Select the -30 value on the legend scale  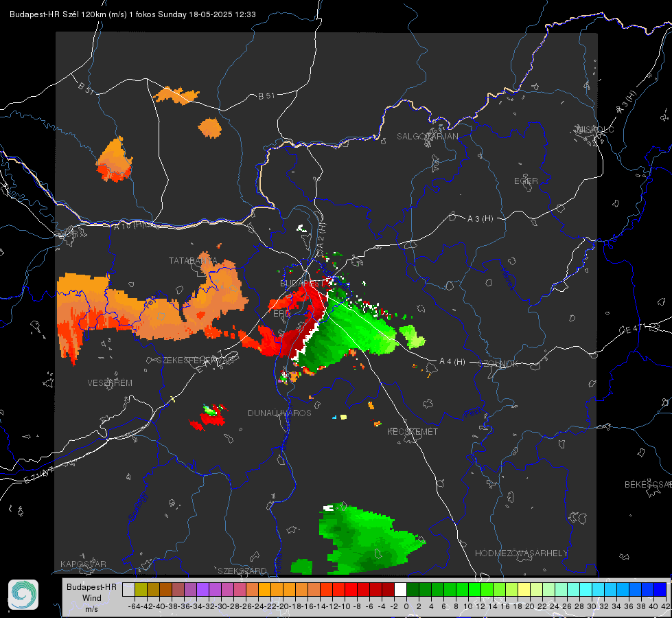pyautogui.click(x=221, y=606)
